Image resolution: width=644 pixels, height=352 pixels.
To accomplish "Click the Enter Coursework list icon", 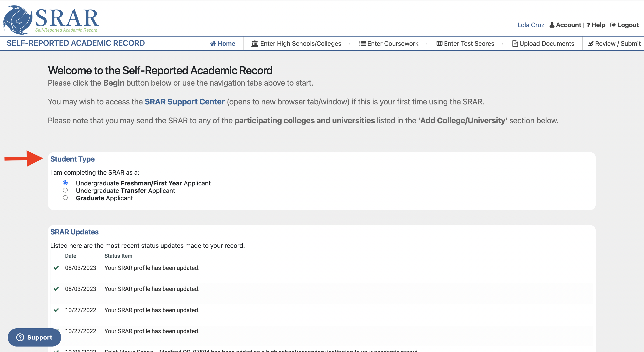I will point(362,43).
